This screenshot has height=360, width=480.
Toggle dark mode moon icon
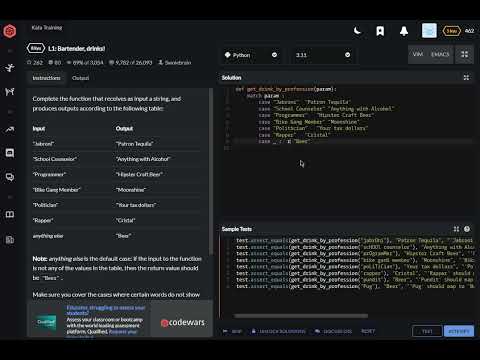pos(357,31)
